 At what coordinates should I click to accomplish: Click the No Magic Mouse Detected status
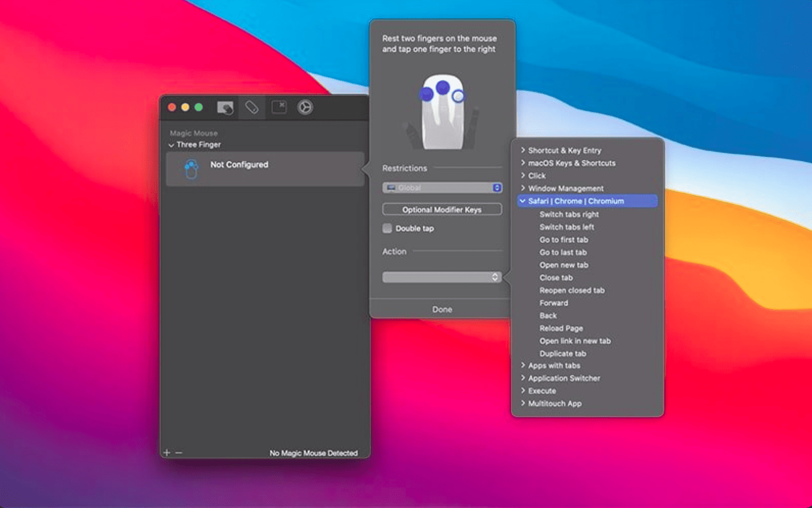click(314, 453)
